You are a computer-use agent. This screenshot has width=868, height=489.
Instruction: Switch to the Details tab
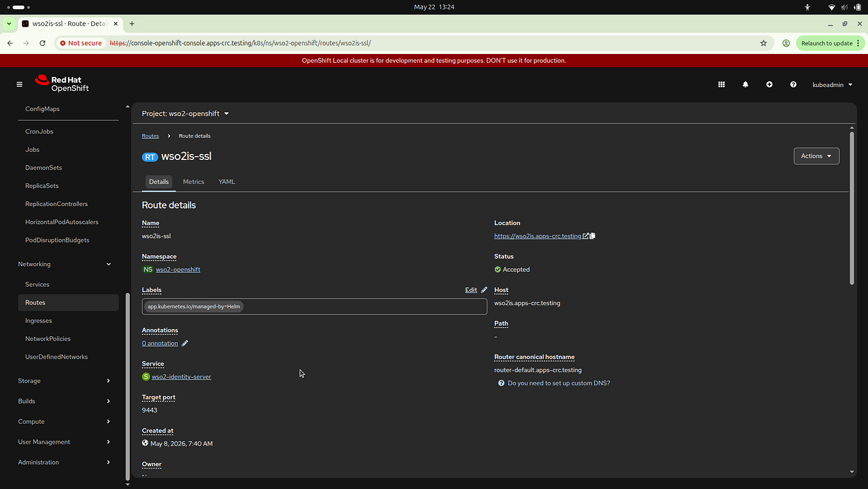[159, 182]
